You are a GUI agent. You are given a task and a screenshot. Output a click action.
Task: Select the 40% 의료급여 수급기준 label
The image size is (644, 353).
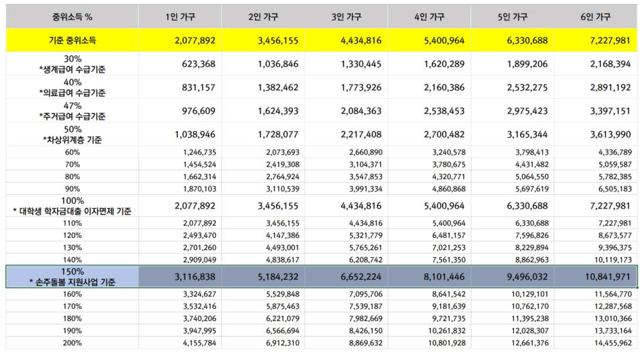(72, 87)
